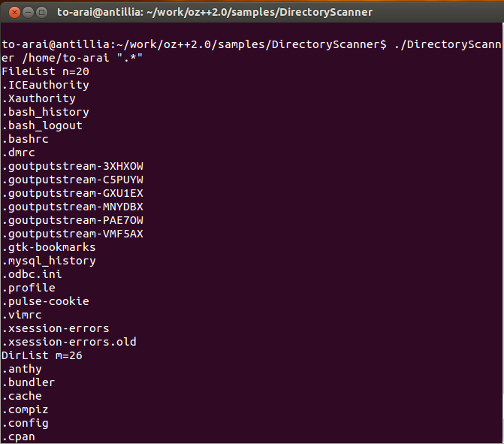The height and width of the screenshot is (444, 504).
Task: Click the .odbc.ini line
Action: click(x=32, y=274)
